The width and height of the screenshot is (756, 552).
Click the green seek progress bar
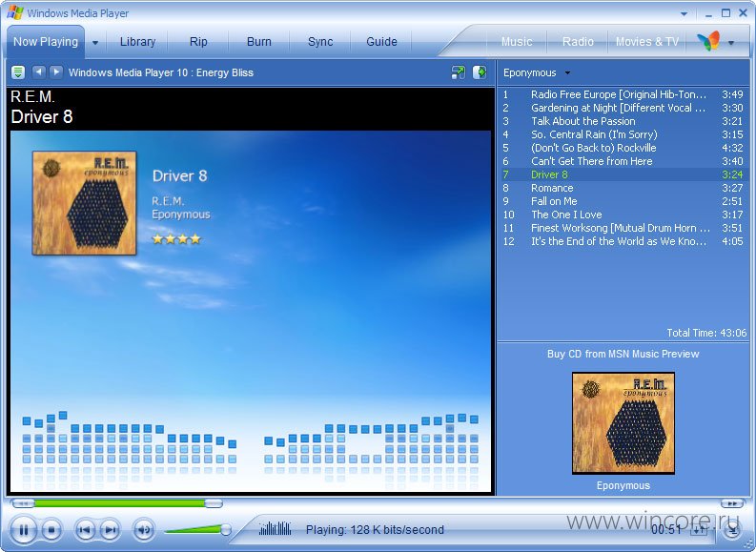(x=119, y=503)
